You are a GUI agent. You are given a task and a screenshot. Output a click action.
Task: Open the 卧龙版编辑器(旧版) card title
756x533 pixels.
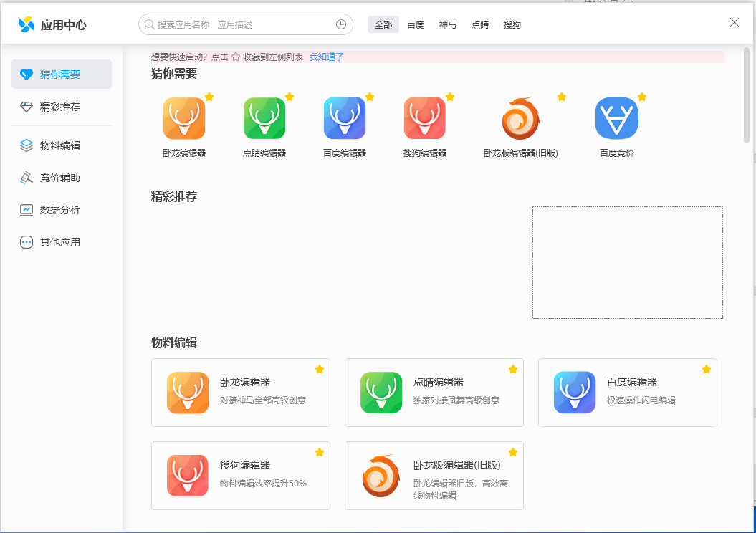(457, 465)
